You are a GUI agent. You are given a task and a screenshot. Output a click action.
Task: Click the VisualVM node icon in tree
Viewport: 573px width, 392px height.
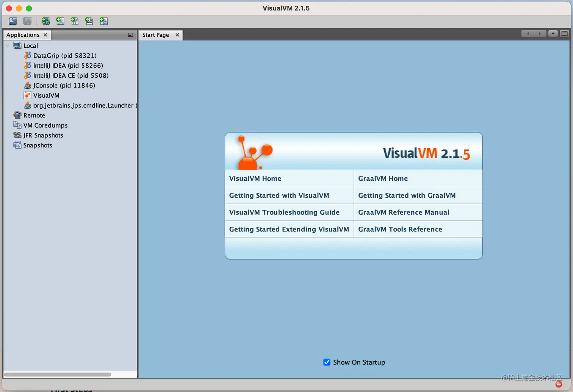(27, 95)
